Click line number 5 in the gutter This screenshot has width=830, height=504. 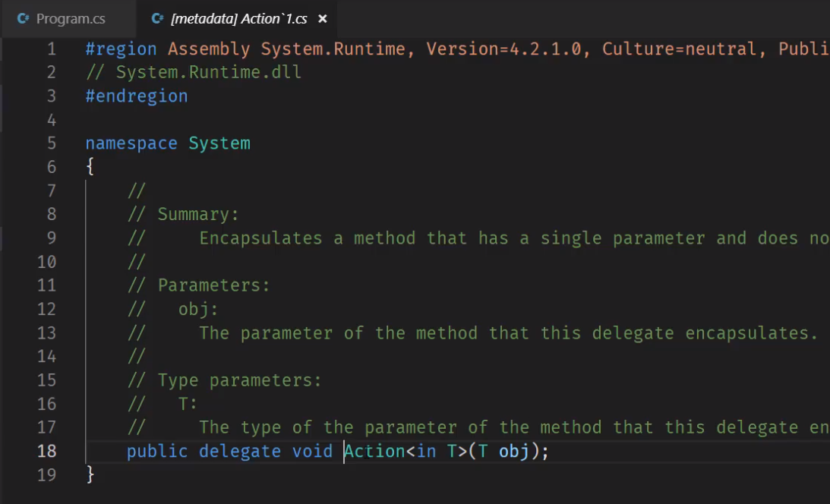coord(51,143)
